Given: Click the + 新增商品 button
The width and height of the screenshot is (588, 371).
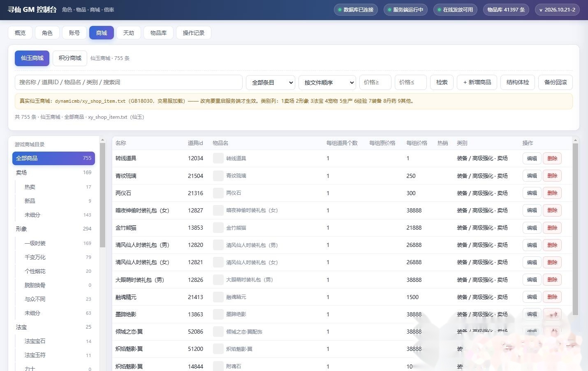Looking at the screenshot, I should (477, 82).
